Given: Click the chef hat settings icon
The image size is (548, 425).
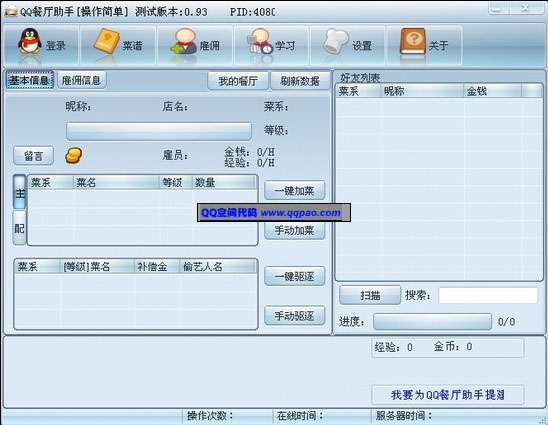Looking at the screenshot, I should tap(336, 41).
